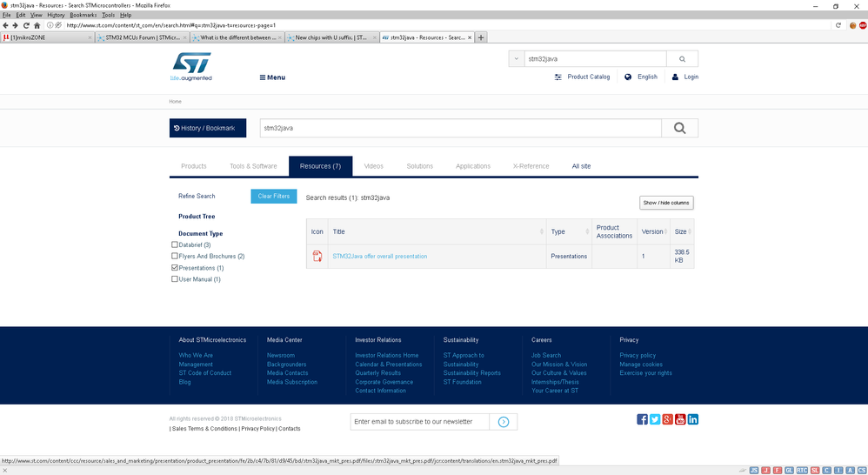Click the Firefox forward arrow button

pos(16,25)
